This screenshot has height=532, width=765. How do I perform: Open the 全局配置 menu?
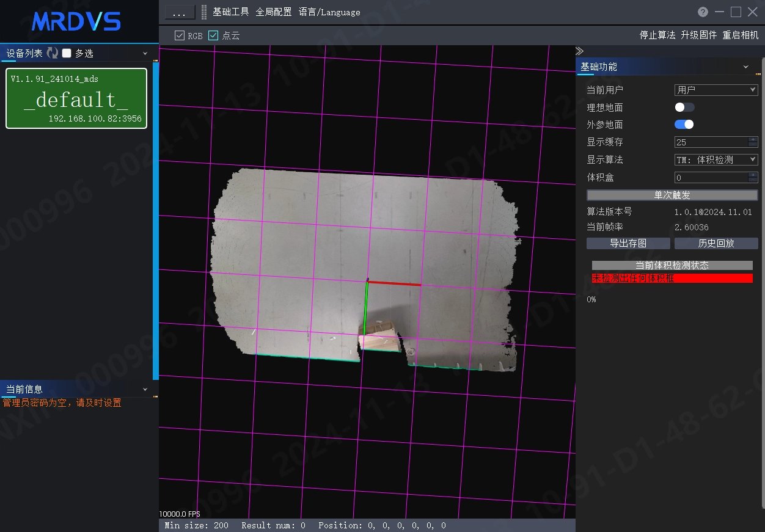click(x=274, y=12)
